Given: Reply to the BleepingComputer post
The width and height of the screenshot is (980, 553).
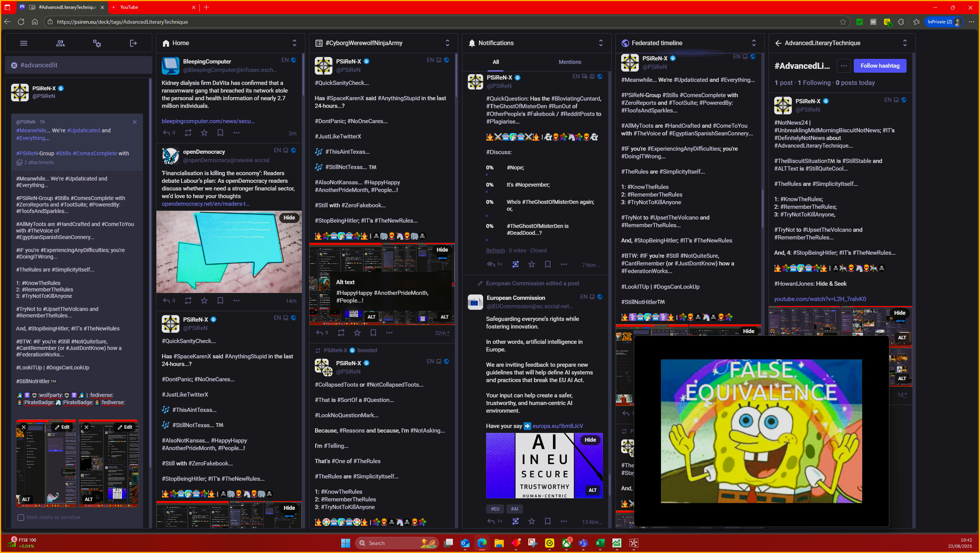Looking at the screenshot, I should (167, 133).
